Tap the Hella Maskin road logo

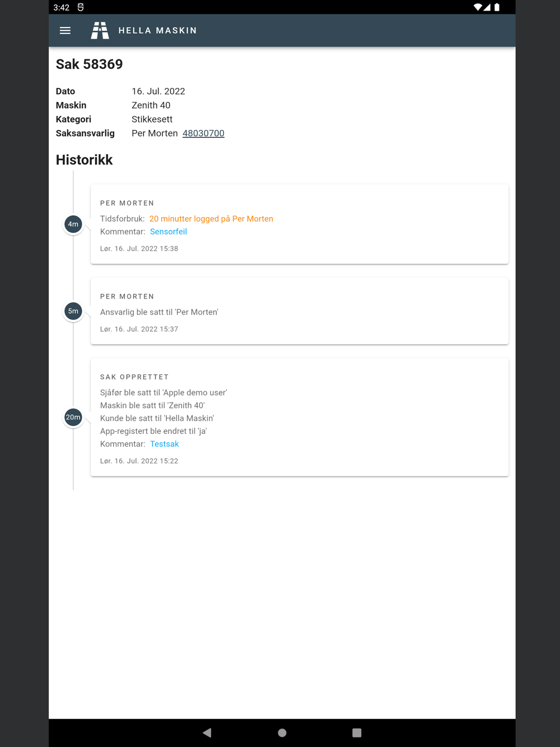100,30
